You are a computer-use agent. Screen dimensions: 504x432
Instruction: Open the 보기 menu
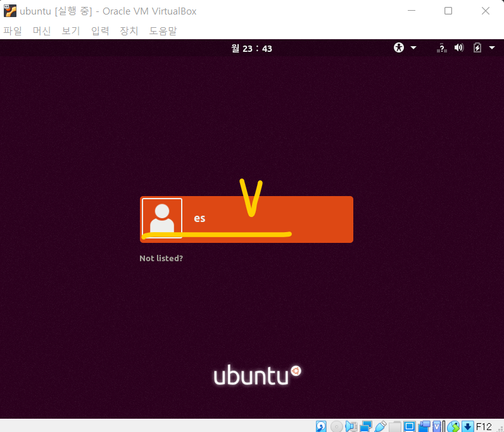point(71,31)
